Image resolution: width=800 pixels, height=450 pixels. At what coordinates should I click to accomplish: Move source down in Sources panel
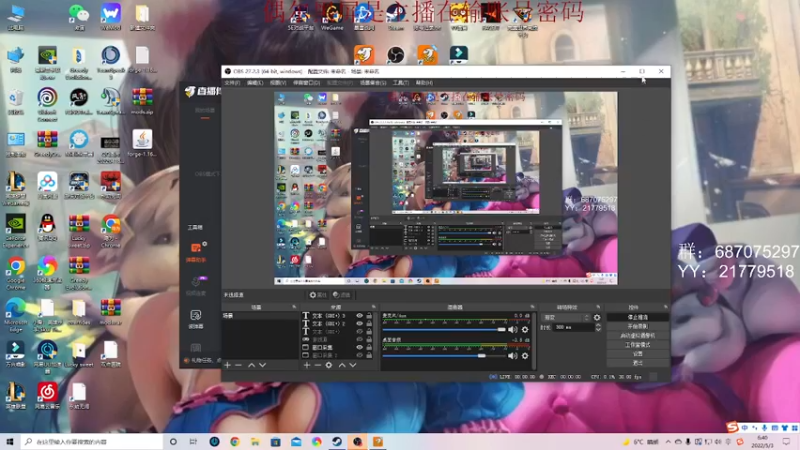(x=353, y=365)
